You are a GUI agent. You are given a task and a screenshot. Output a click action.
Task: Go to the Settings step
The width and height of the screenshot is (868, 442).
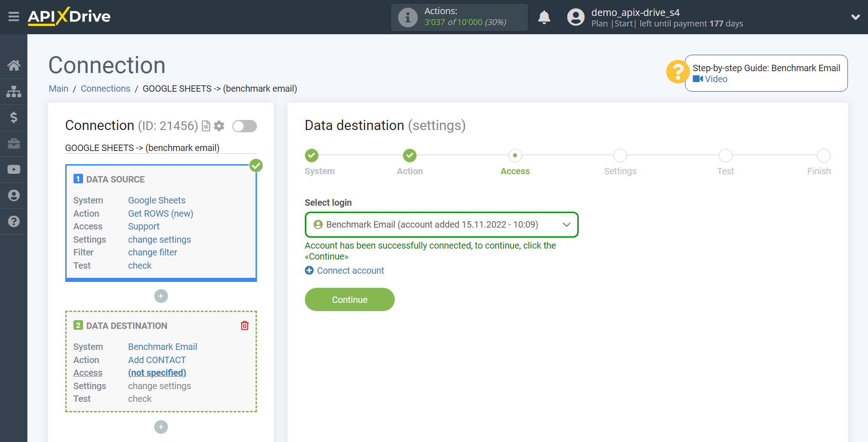[620, 156]
